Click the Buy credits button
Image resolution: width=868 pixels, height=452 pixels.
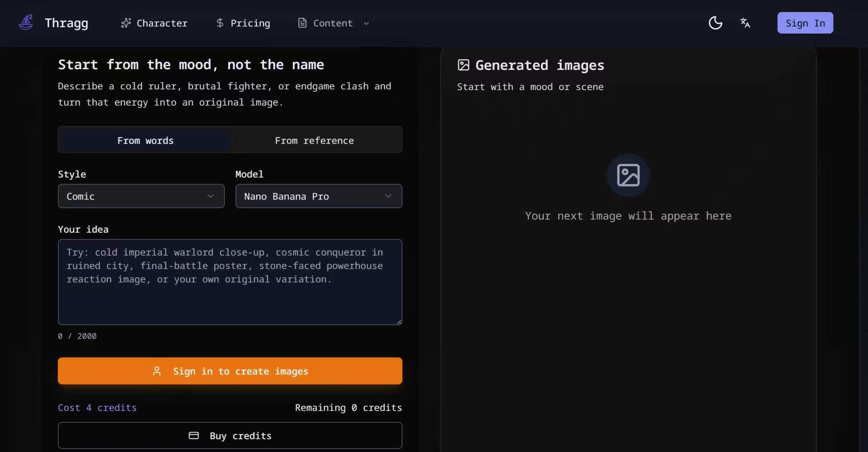[230, 435]
